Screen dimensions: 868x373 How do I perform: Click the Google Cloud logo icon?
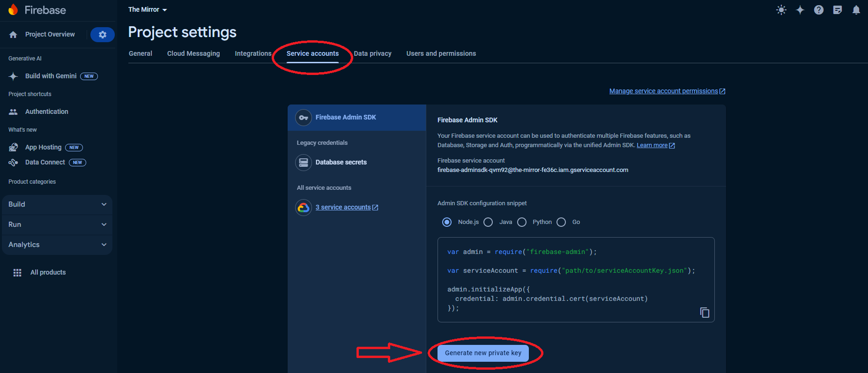click(304, 208)
